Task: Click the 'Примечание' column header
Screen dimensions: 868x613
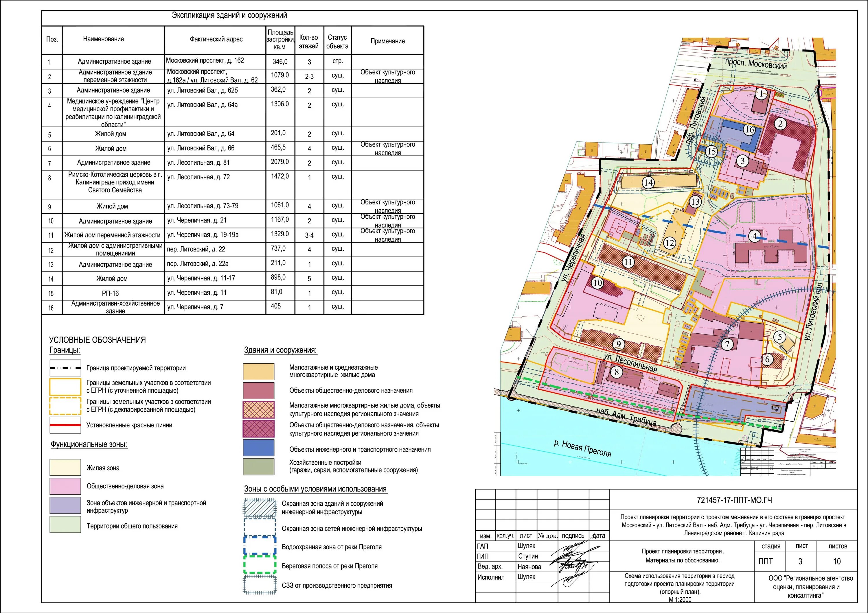Action: (387, 41)
